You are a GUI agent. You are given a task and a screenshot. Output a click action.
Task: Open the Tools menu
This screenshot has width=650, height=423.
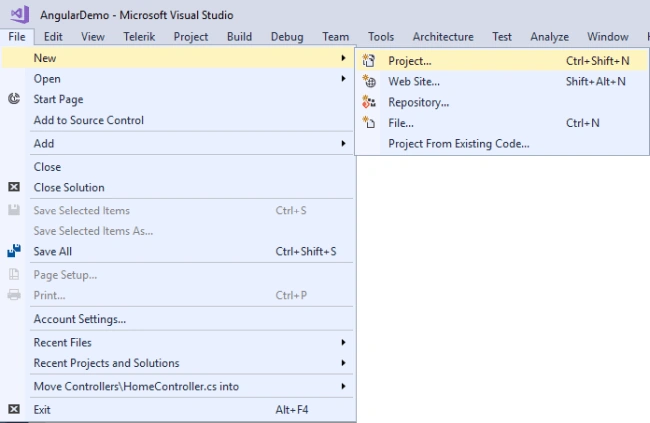click(x=381, y=36)
